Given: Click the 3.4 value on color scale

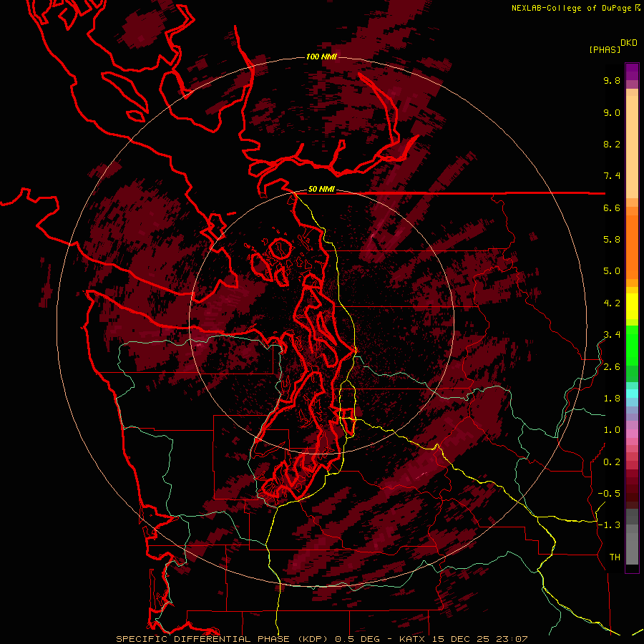Looking at the screenshot, I should tap(612, 335).
